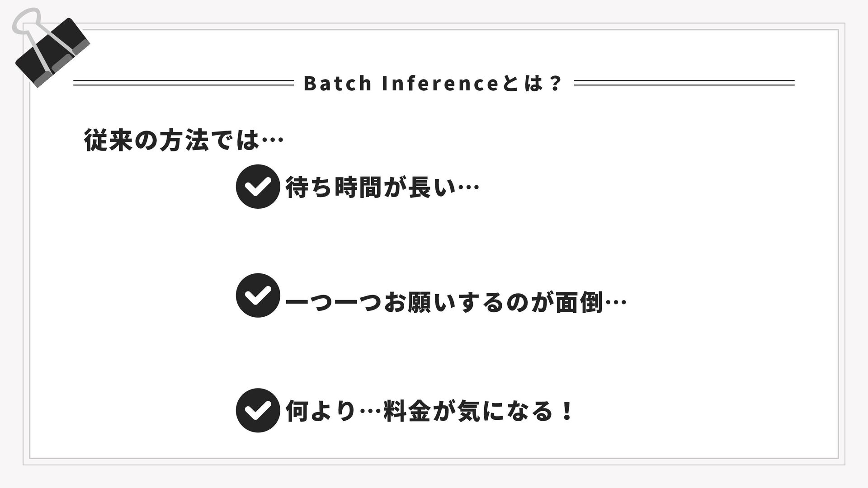Click the word Batch in the title
868x488 pixels.
(338, 83)
